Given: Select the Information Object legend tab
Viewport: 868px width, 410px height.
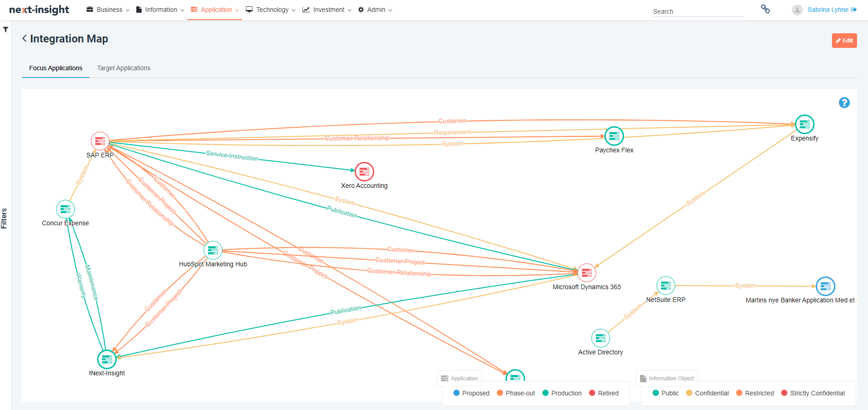Looking at the screenshot, I should coord(667,379).
